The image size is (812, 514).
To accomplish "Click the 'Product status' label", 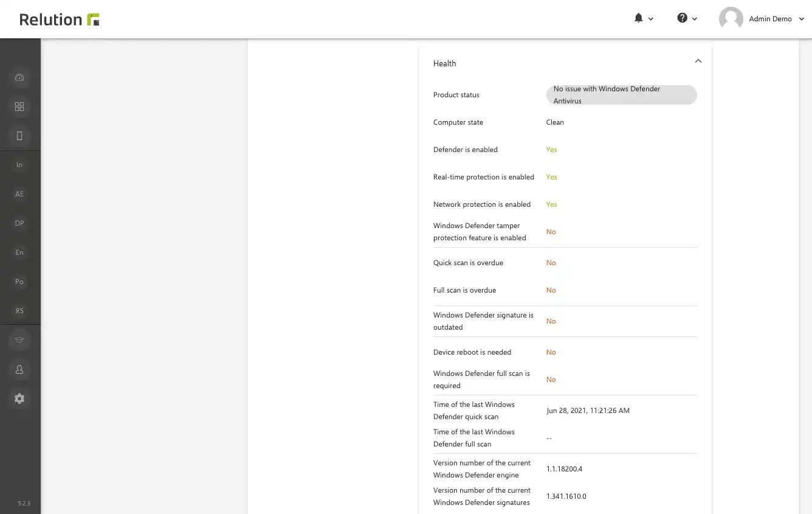I will (456, 95).
